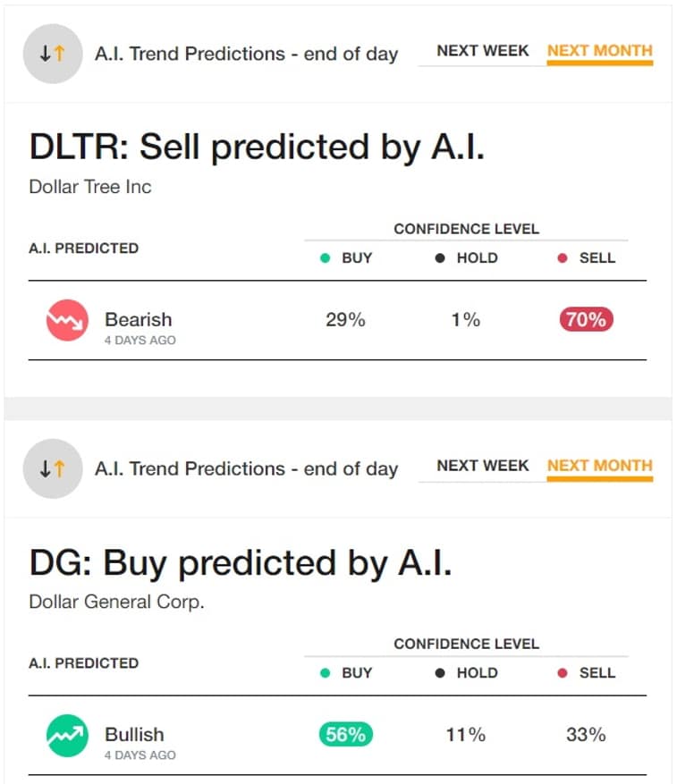
Task: Select NEXT MONTH tab in DG panel
Action: pyautogui.click(x=599, y=466)
